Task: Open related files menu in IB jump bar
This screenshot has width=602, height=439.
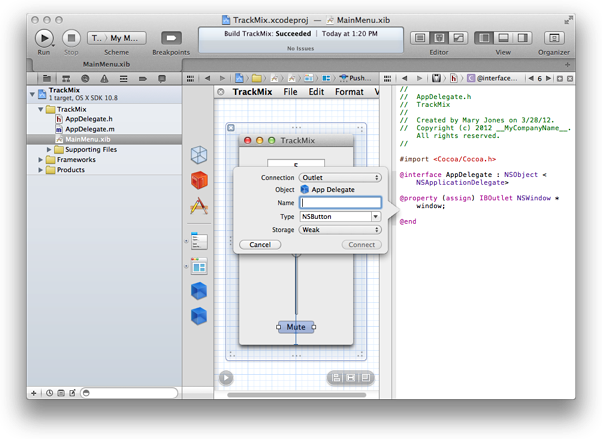Action: click(190, 78)
